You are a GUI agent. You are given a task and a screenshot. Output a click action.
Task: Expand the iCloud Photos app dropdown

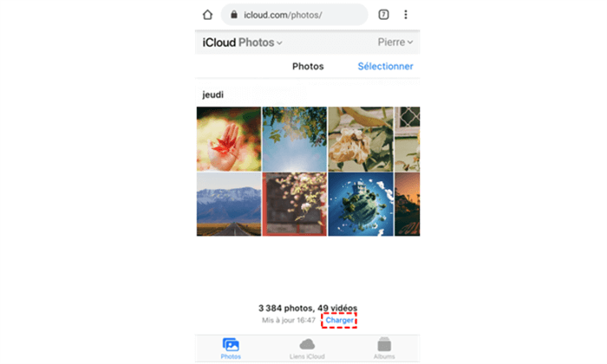click(242, 42)
